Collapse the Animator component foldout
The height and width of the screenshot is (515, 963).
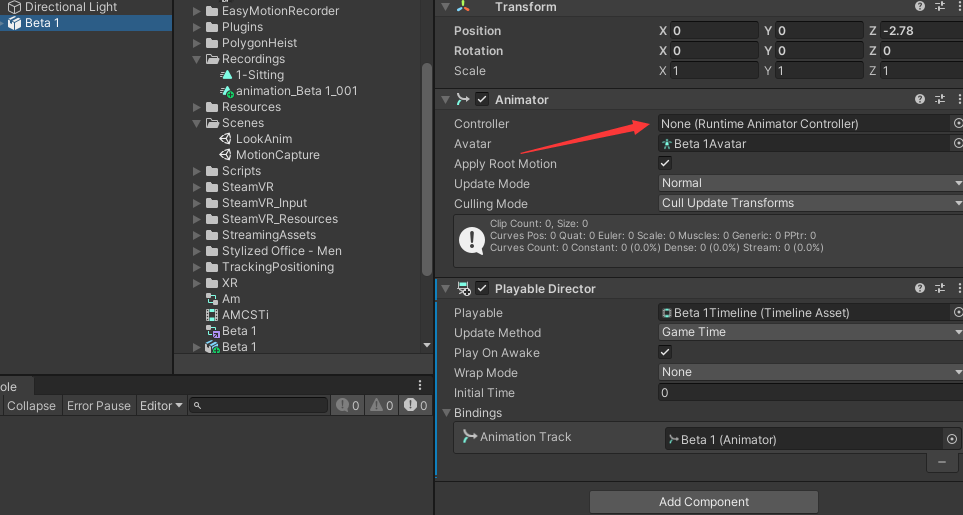[445, 99]
